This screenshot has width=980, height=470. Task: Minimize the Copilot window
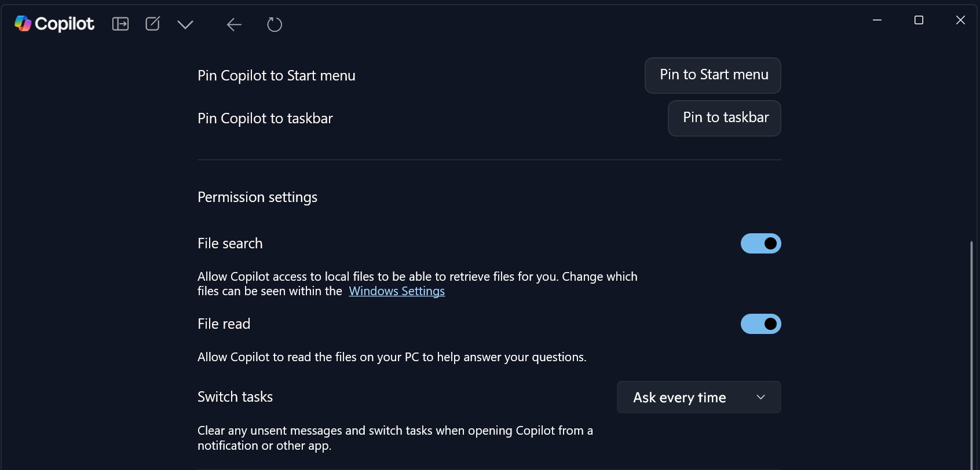coord(876,20)
